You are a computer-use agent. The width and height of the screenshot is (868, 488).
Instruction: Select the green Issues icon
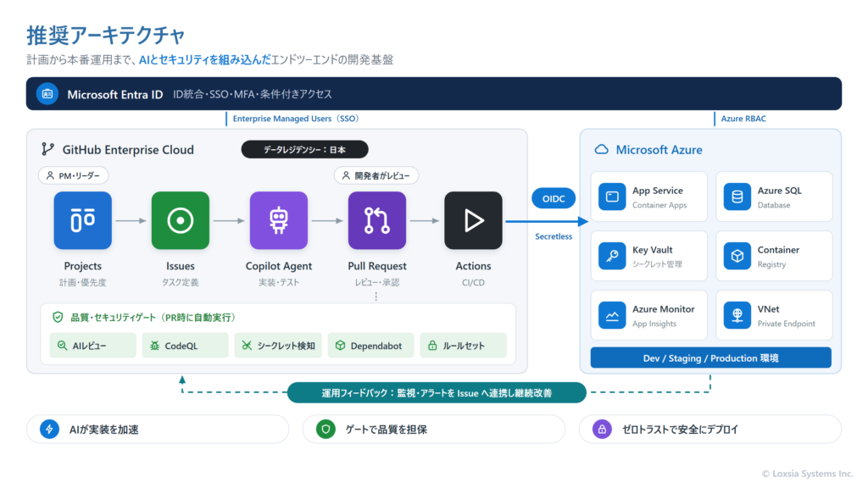point(181,220)
